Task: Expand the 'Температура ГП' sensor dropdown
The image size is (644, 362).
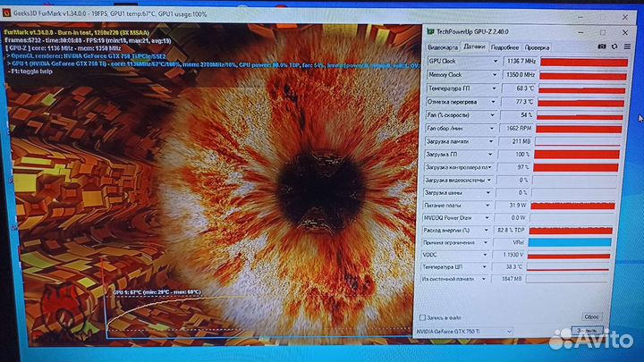Action: pos(496,88)
